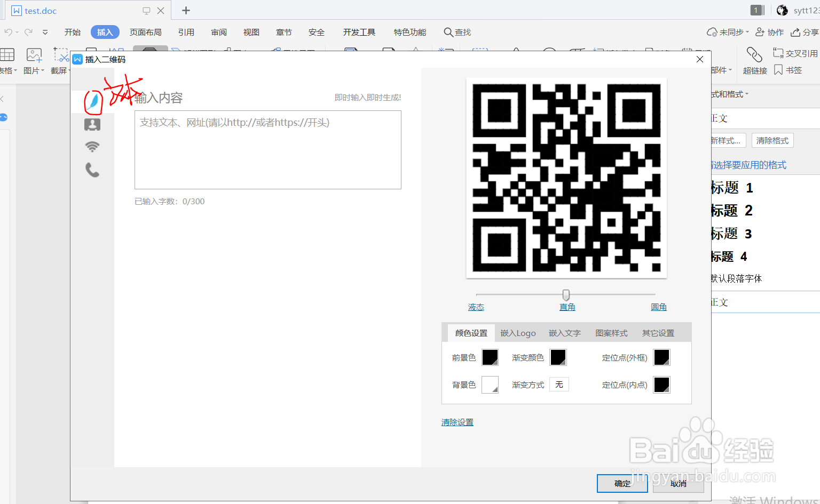Click the user avatar icon
This screenshot has width=820, height=504.
782,10
